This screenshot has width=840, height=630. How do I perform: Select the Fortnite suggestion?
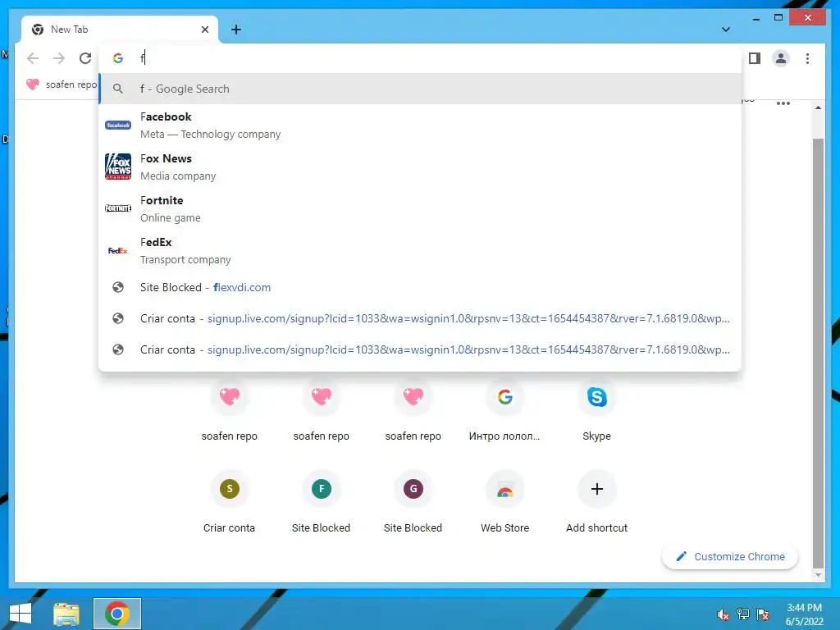[x=421, y=208]
